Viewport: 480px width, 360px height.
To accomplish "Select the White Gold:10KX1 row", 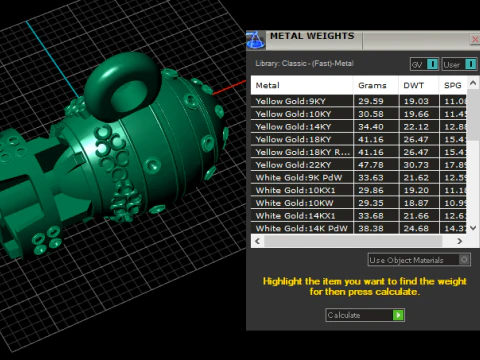I will click(x=359, y=190).
